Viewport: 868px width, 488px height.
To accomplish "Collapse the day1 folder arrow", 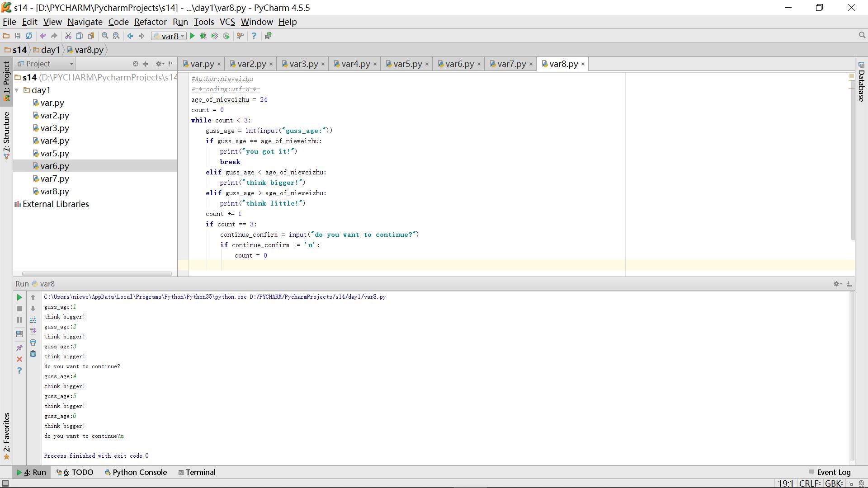I will point(17,90).
